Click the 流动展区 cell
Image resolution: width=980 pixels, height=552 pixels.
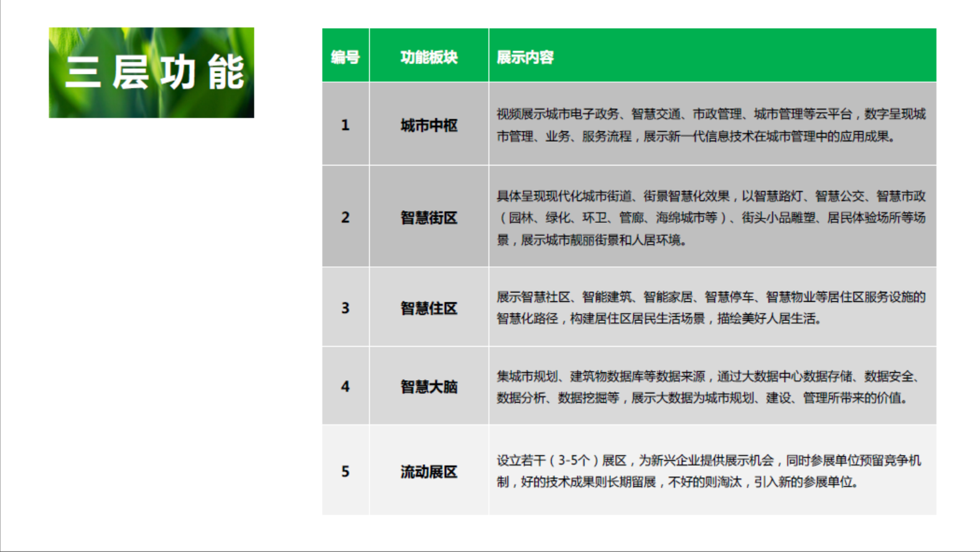pos(429,470)
